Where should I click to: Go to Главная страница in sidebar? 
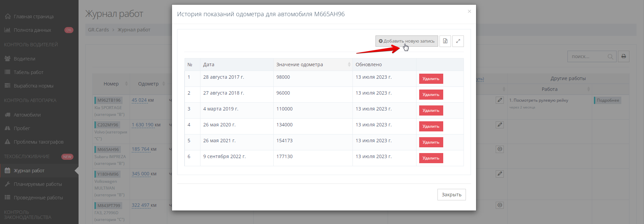pos(34,17)
